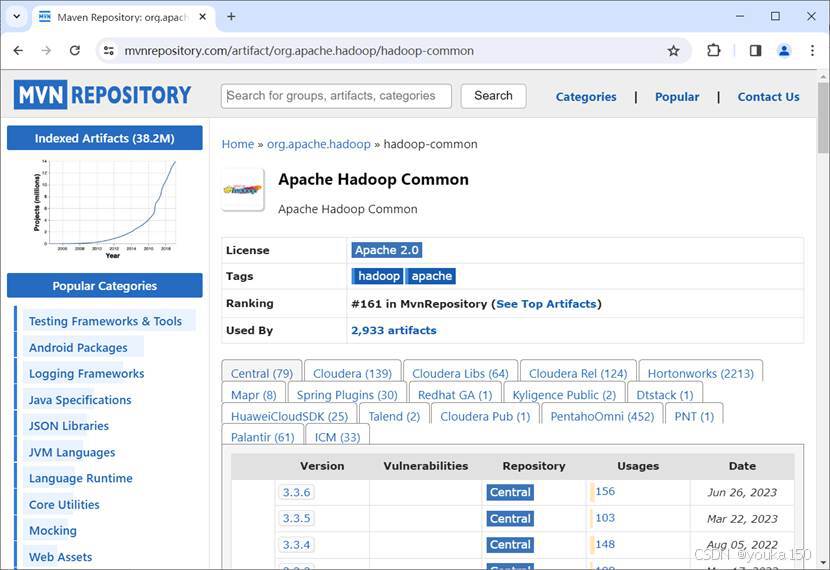Select the Palantir (61) tab
Screen dimensions: 830x570
[x=262, y=437]
